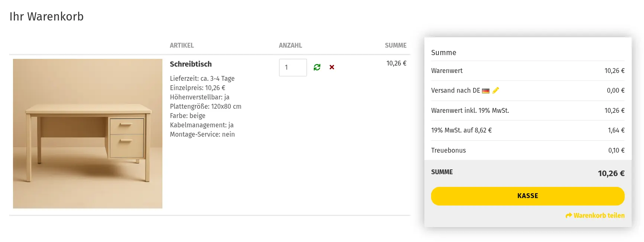This screenshot has width=644, height=242.
Task: Click the yellow pencil edit shipping icon
Action: pos(496,90)
